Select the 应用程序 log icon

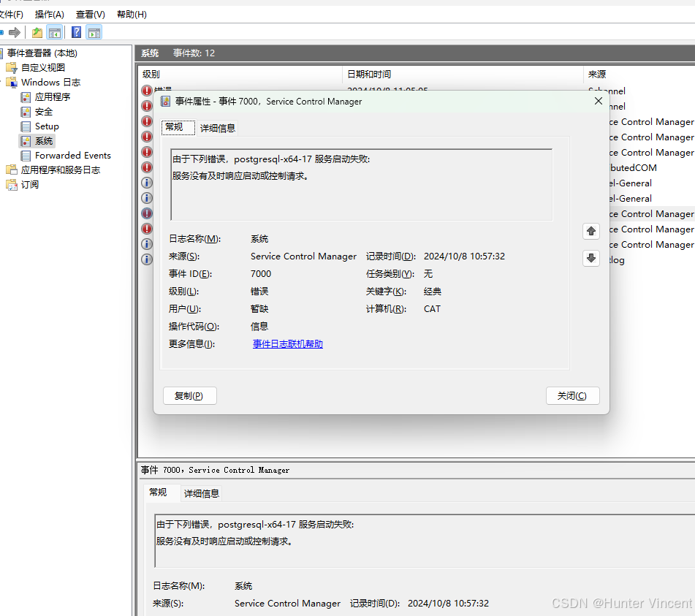(x=25, y=96)
